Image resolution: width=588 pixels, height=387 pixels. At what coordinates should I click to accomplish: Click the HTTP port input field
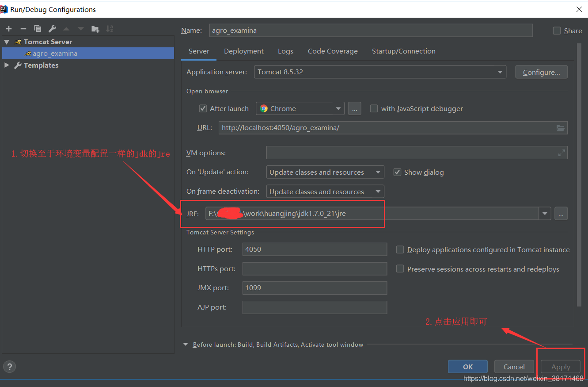[x=315, y=249]
